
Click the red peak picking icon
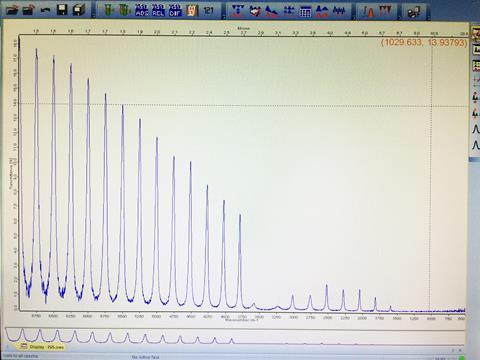tap(385, 11)
